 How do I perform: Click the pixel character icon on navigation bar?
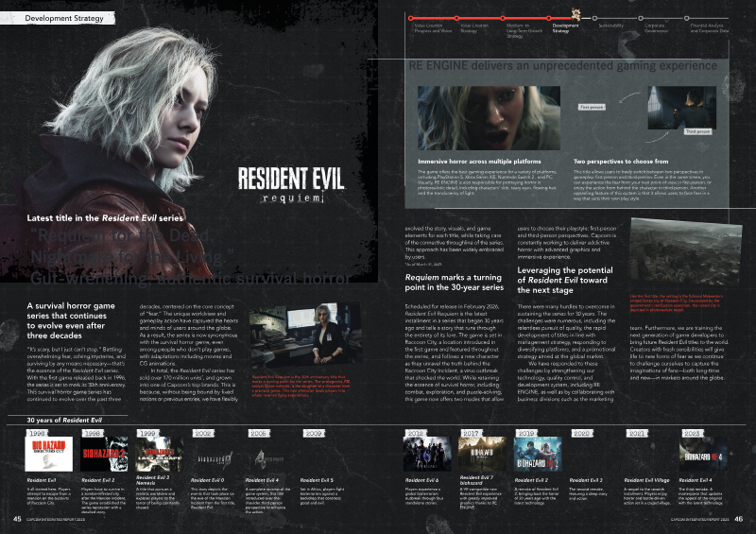pos(574,13)
